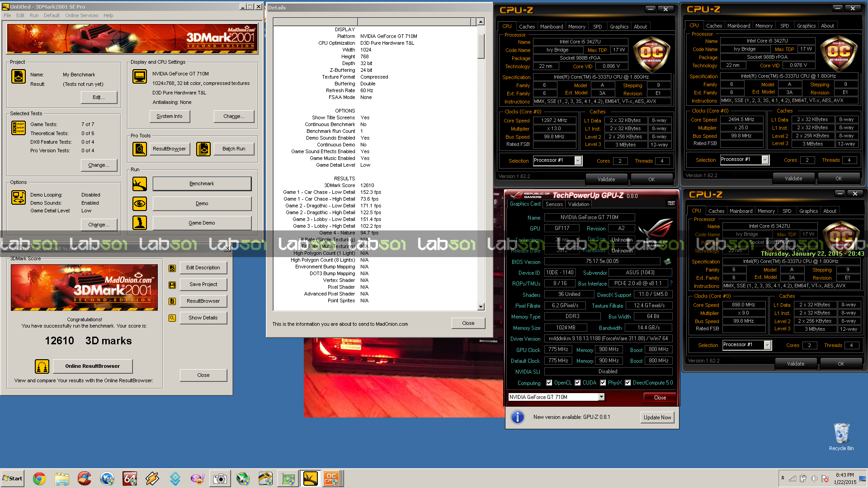
Task: Open Graphics tab in bottom-right CPU-Z
Action: point(808,211)
